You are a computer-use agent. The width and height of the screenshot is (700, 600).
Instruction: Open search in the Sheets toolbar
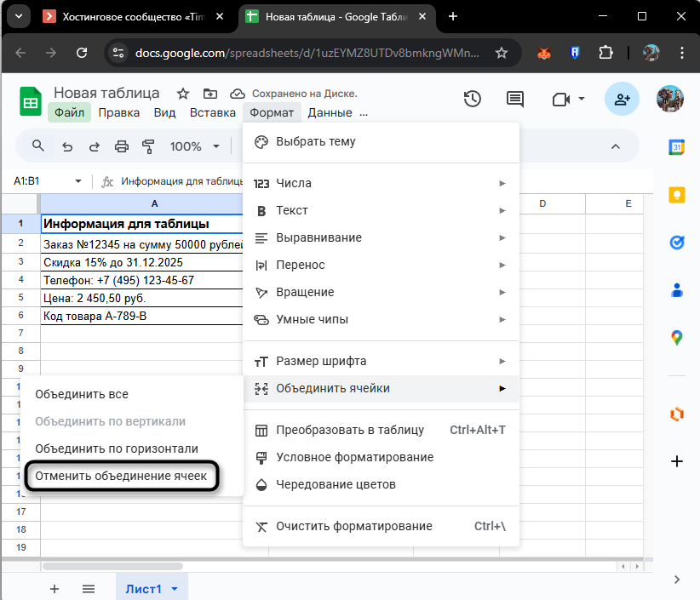[x=37, y=146]
